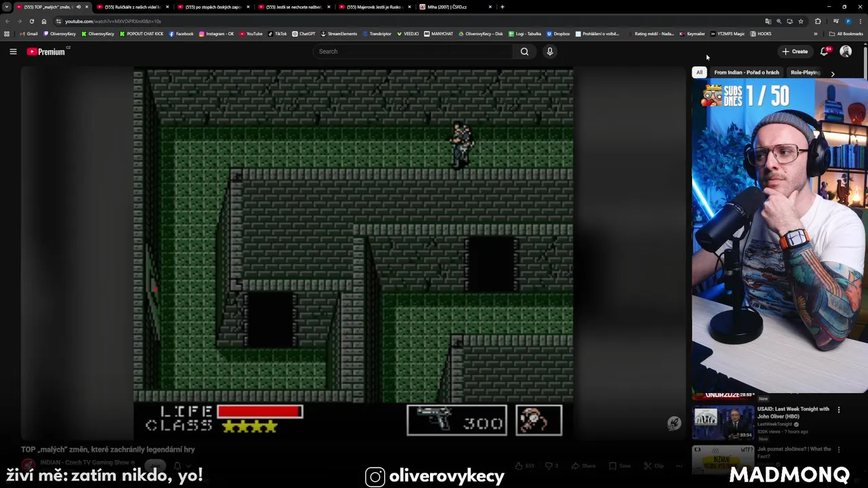
Task: Mute audio on the first tab
Action: (x=79, y=7)
